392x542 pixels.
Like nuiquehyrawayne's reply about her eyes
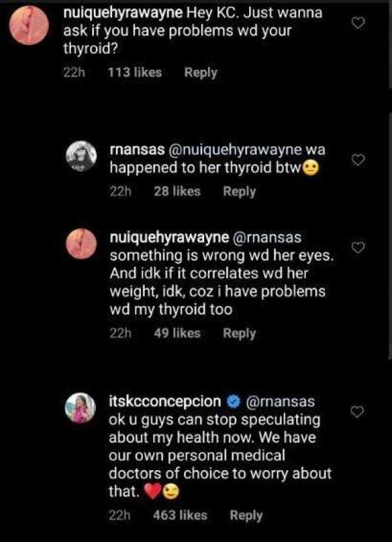[357, 247]
